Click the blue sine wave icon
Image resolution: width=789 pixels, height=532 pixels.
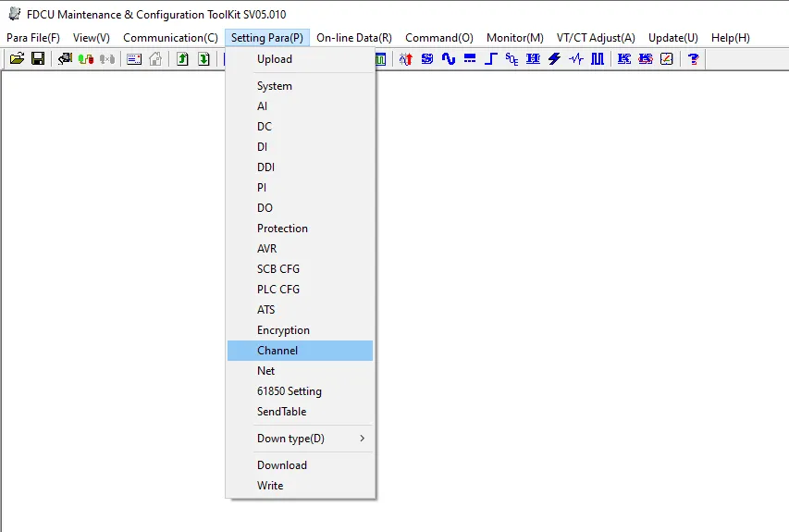tap(449, 59)
